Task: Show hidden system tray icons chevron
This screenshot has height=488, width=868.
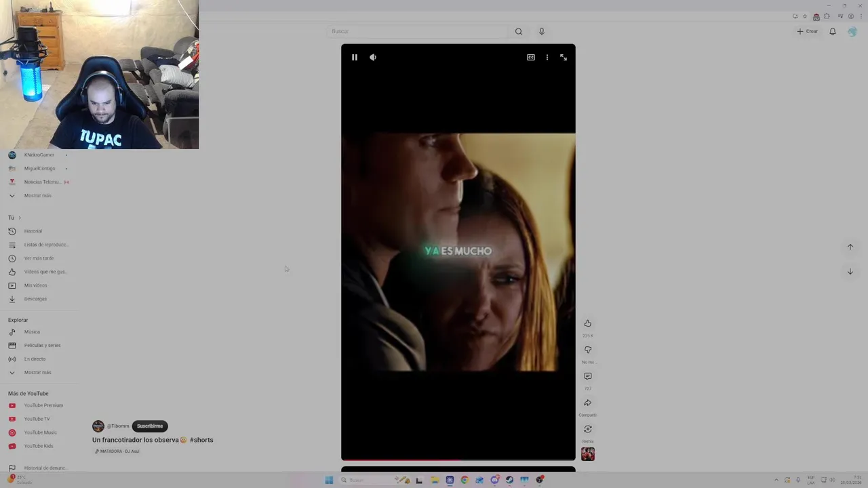Action: coord(776,480)
